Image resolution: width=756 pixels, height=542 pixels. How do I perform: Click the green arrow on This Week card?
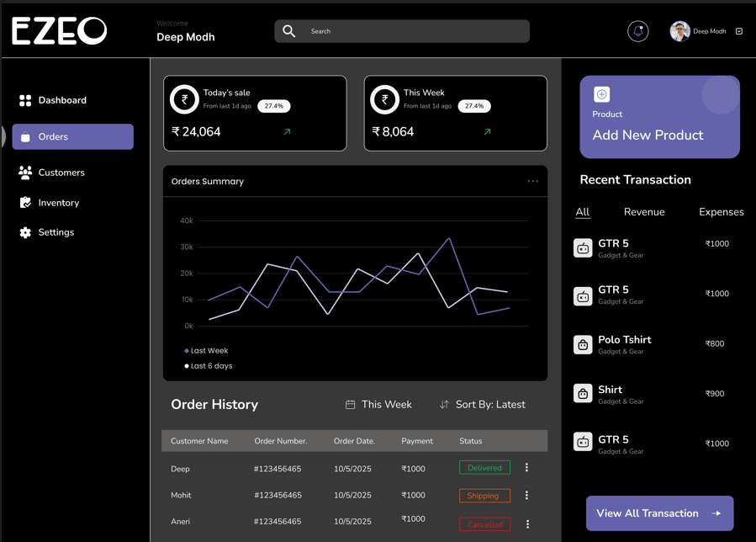[x=487, y=132]
